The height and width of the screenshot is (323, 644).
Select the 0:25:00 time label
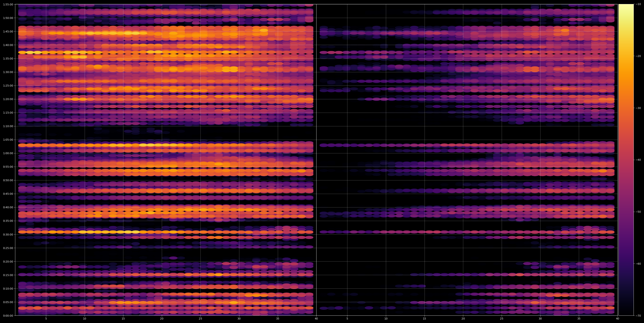tap(8, 248)
